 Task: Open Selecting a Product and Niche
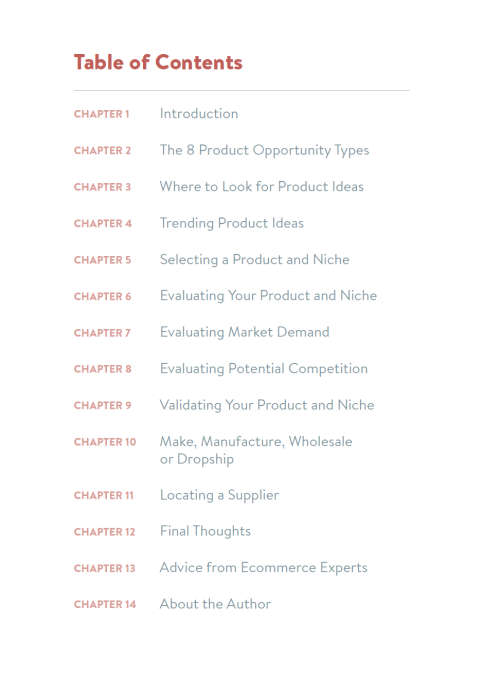pyautogui.click(x=254, y=259)
